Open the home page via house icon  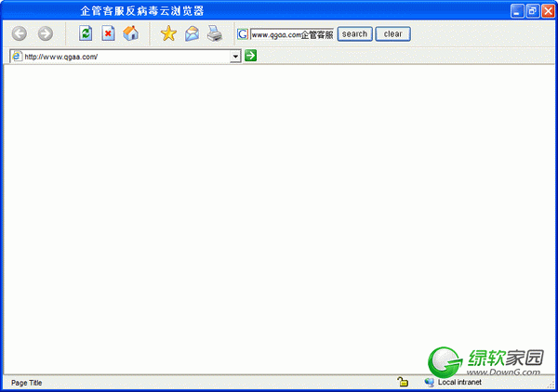click(130, 33)
